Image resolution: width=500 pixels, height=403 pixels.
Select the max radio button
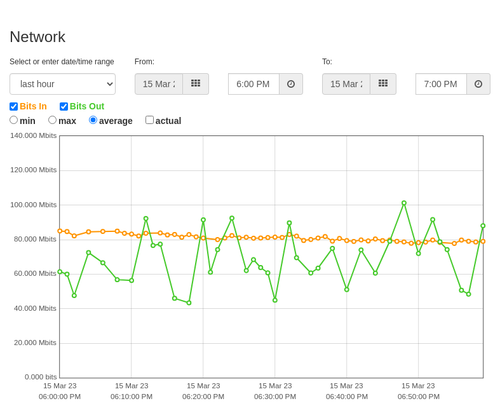(x=52, y=120)
